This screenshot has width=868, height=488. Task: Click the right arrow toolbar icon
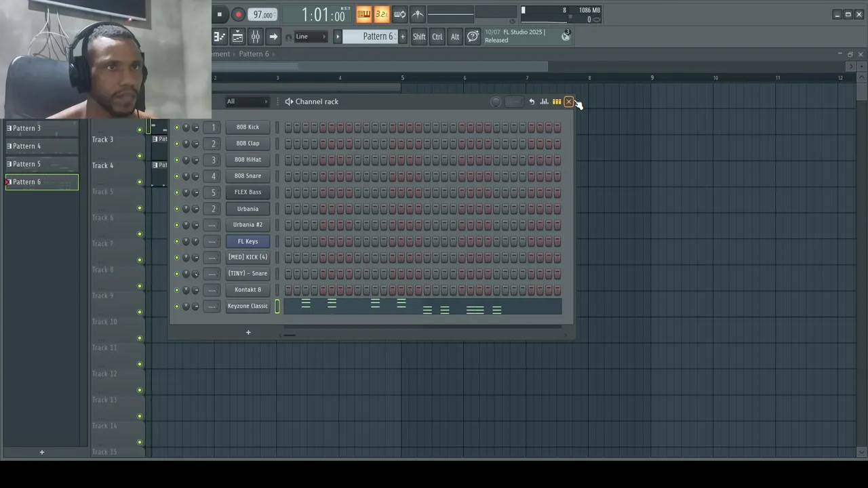click(273, 37)
